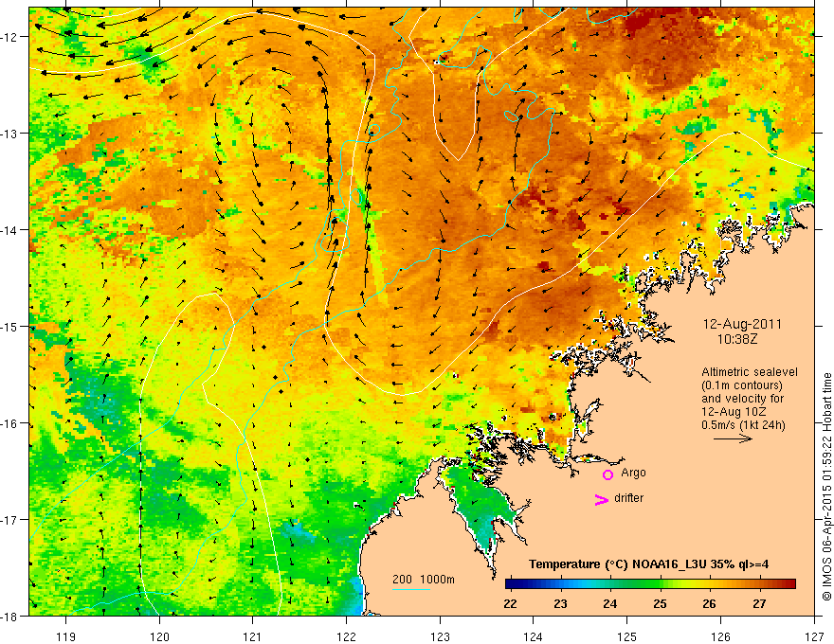
Task: Click the magenta drifter arrowhead legend marker
Action: coord(601,499)
